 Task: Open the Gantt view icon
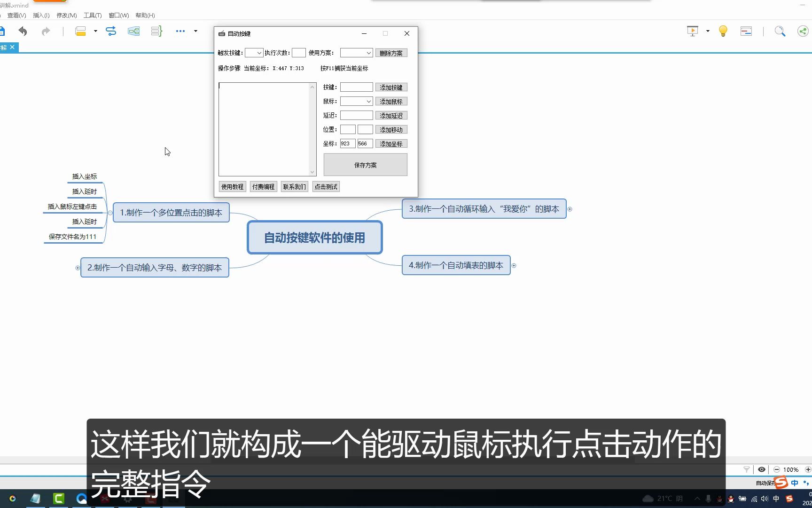click(x=746, y=32)
